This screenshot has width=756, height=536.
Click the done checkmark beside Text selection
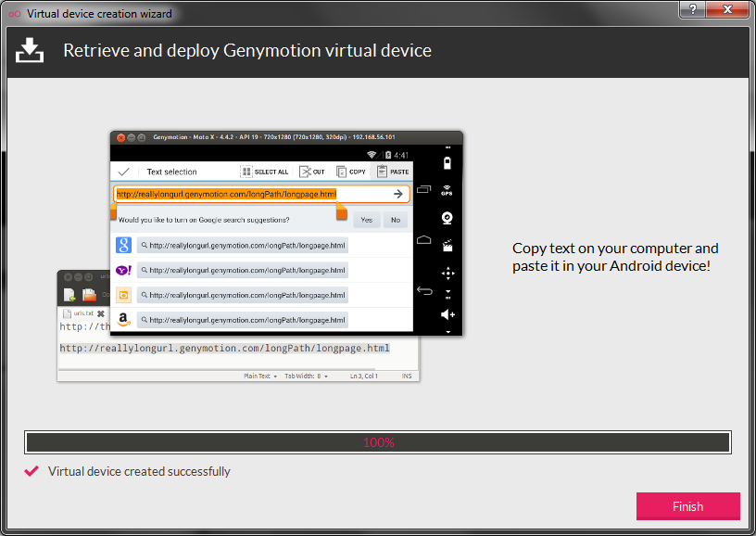(x=124, y=172)
